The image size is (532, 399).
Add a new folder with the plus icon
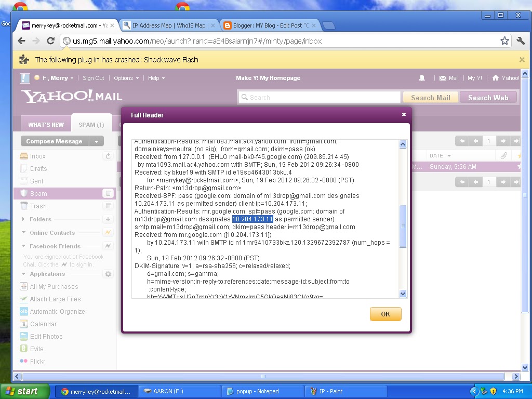point(108,219)
